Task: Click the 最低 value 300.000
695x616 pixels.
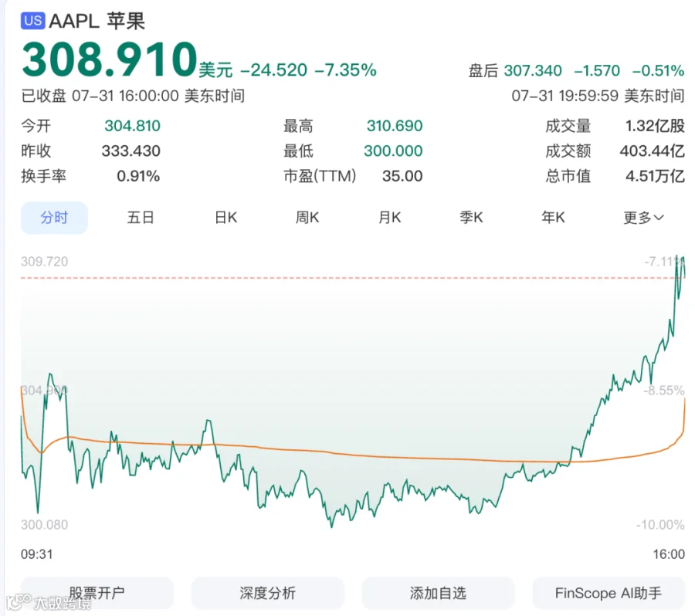Action: 393,151
